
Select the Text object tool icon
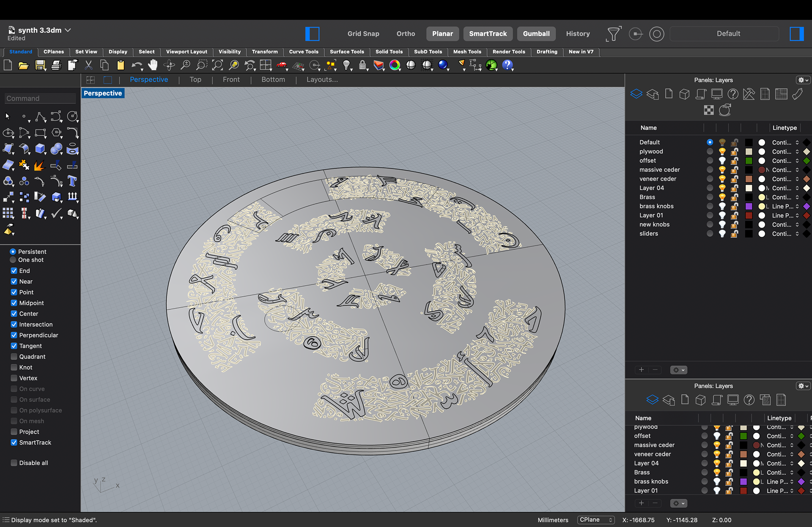(x=72, y=181)
